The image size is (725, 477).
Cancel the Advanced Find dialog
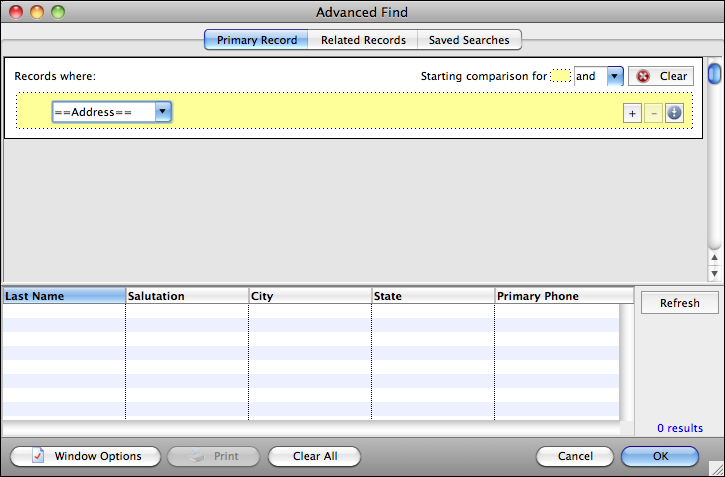[574, 456]
